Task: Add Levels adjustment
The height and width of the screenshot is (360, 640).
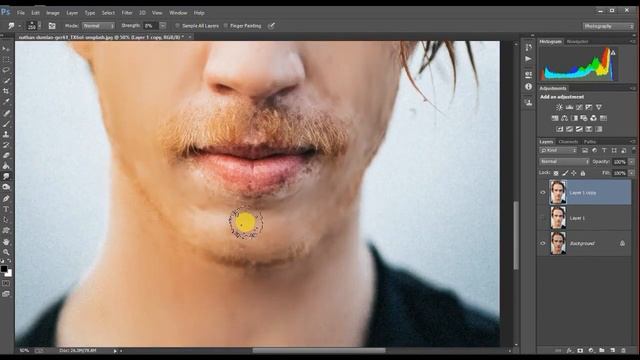Action: click(569, 107)
